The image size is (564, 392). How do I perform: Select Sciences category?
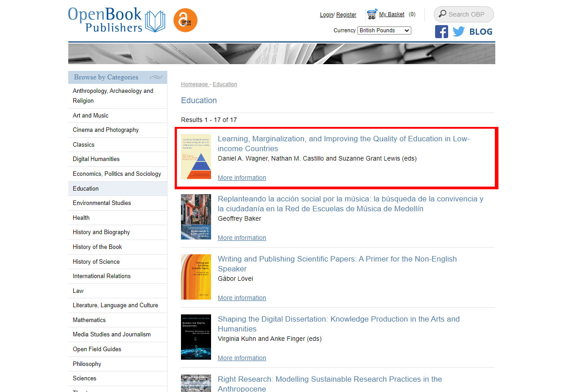coord(118,379)
